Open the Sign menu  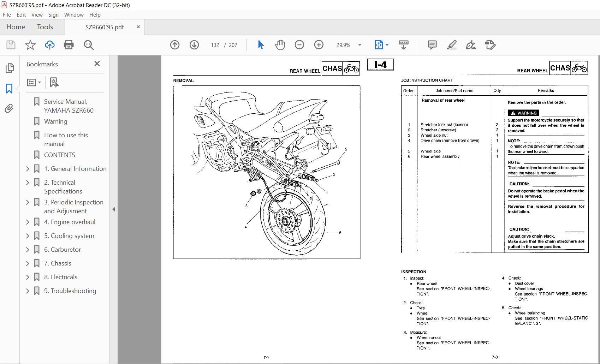pos(53,14)
